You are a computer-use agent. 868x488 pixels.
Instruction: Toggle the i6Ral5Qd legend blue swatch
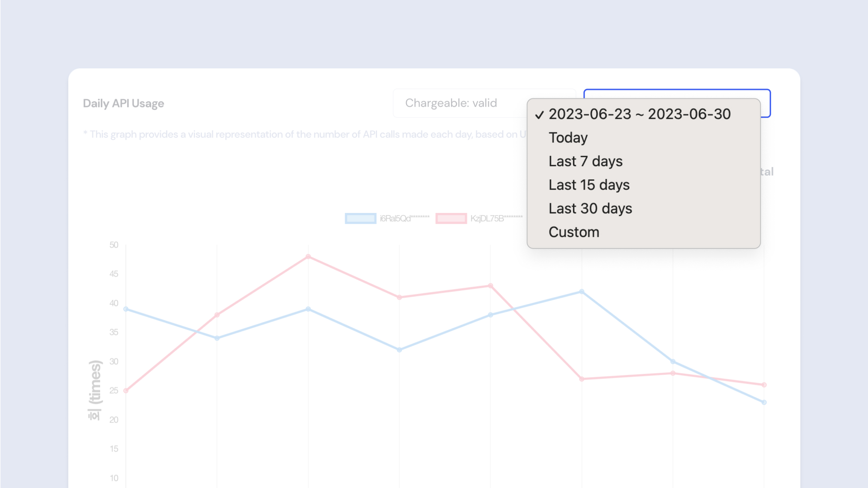(360, 218)
